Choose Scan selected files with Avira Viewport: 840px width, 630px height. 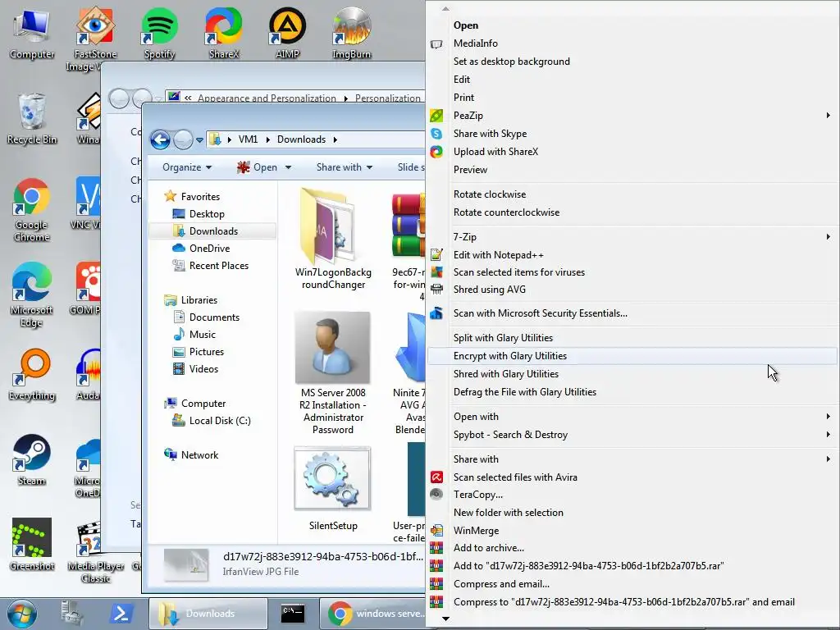(632, 477)
